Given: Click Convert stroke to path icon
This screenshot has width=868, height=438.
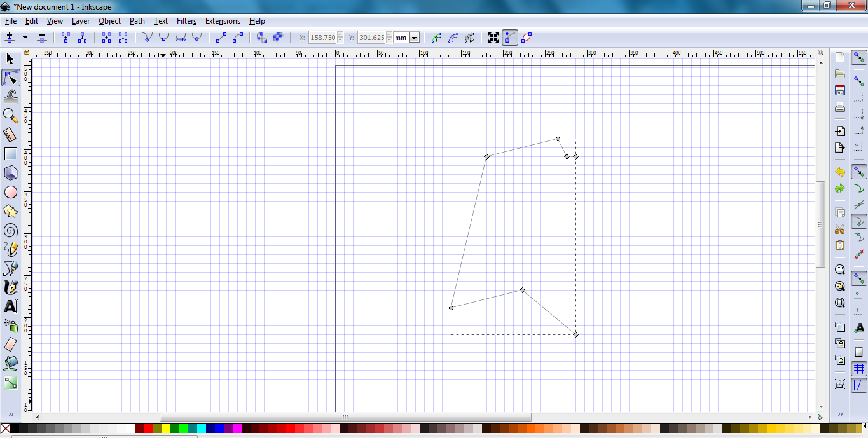Looking at the screenshot, I should coord(278,38).
